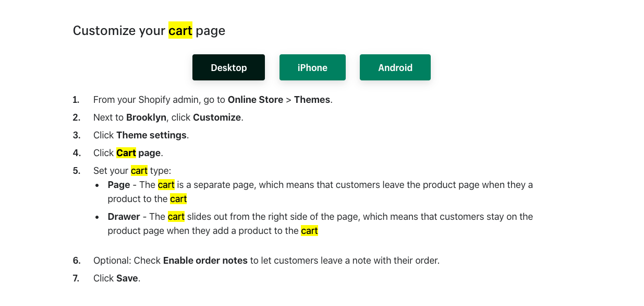Image resolution: width=644 pixels, height=306 pixels.
Task: Open the Android instructions tab
Action: [x=395, y=67]
